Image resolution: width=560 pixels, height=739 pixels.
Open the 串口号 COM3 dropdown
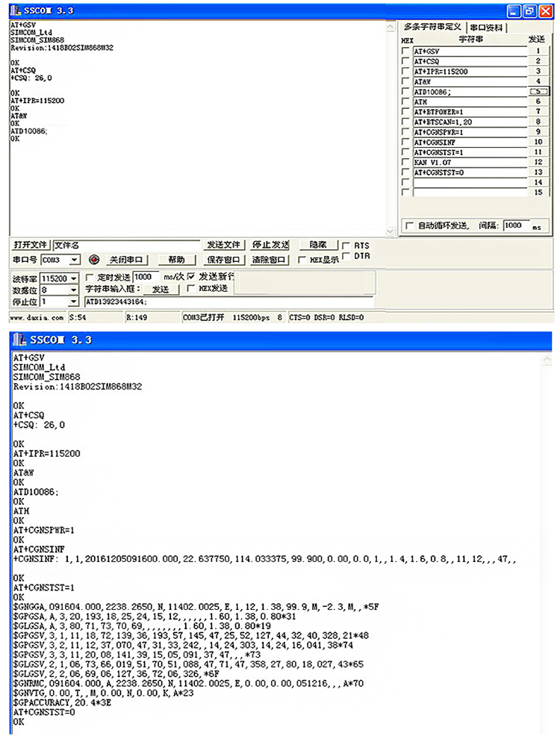point(74,260)
